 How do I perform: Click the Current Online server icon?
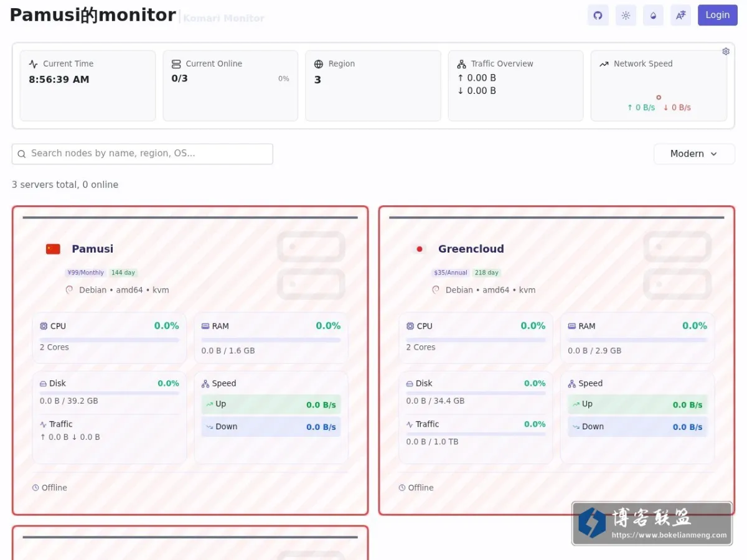(176, 64)
